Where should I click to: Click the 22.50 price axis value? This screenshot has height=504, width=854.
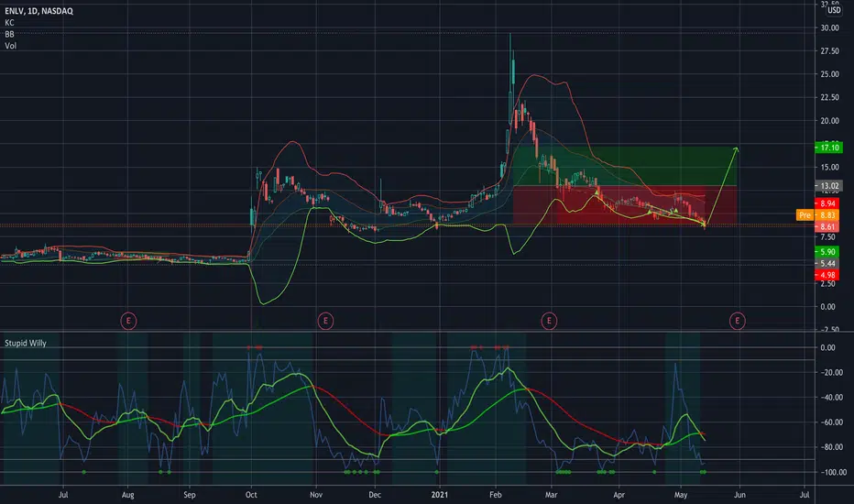coord(830,97)
